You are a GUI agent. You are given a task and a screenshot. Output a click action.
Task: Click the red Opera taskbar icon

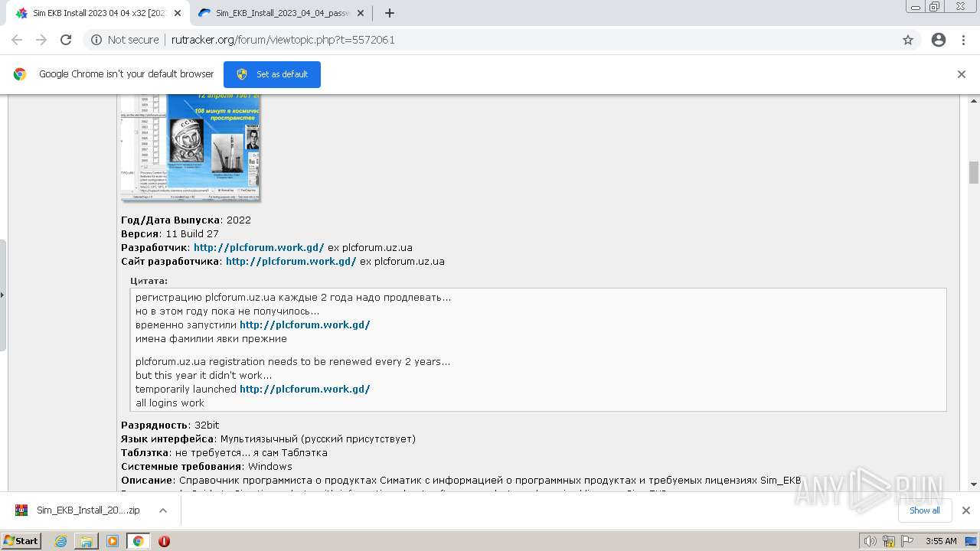pos(164,541)
